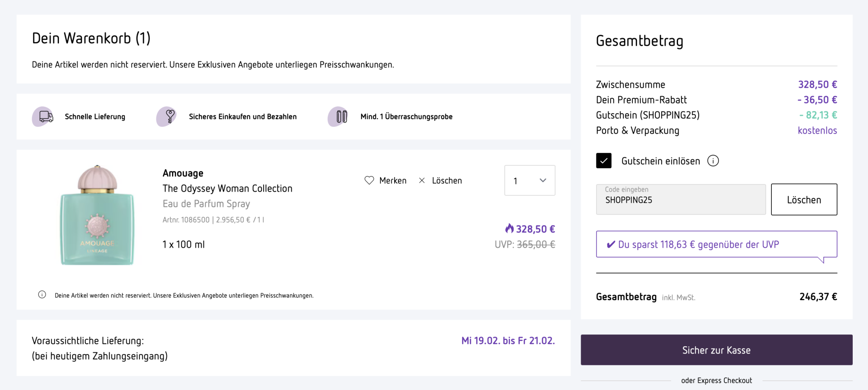The height and width of the screenshot is (390, 868).
Task: Click the oder Express Checkout label
Action: coord(716,381)
